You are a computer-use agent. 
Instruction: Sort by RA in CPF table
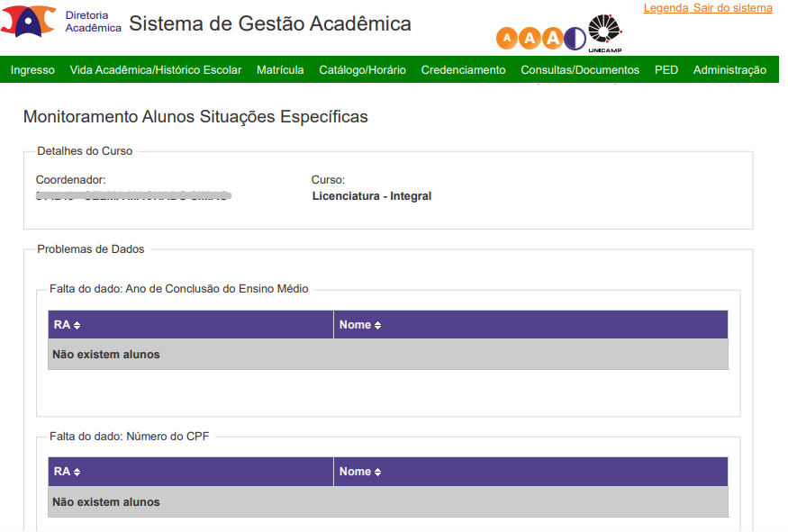[68, 472]
